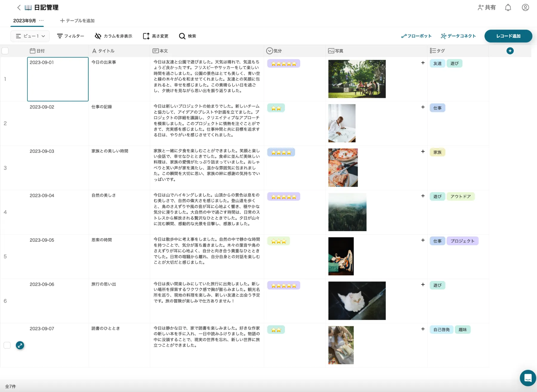Open the ビュー1 view dropdown
537x392 pixels.
(x=30, y=36)
